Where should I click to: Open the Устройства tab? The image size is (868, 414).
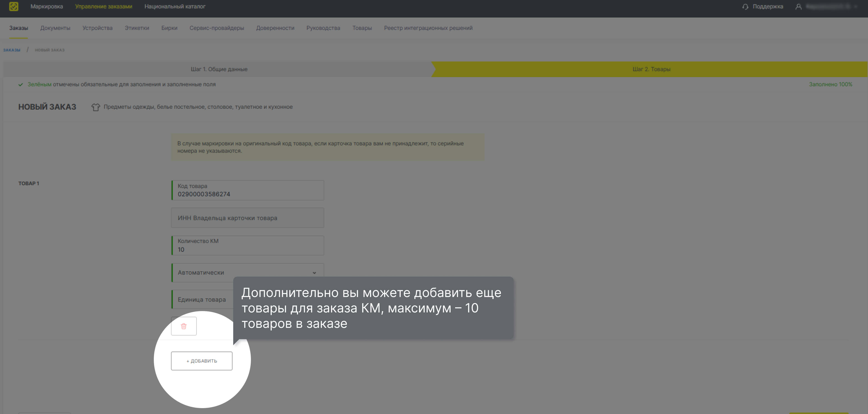point(97,28)
